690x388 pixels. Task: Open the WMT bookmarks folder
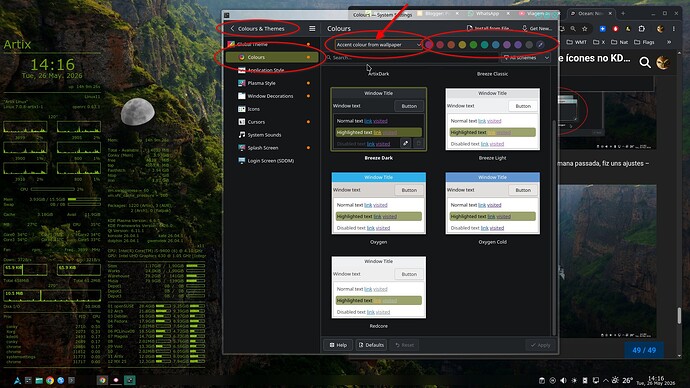[x=576, y=42]
